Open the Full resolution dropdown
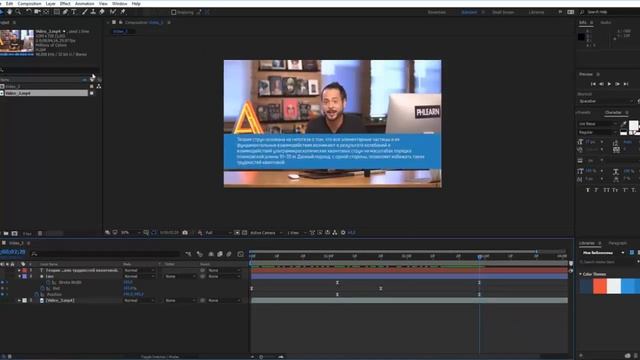This screenshot has width=640, height=360. pos(218,233)
